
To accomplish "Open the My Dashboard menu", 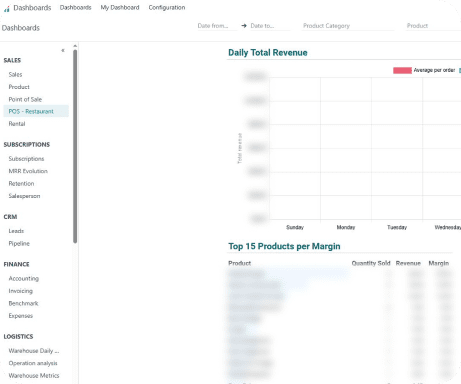I will coord(120,7).
